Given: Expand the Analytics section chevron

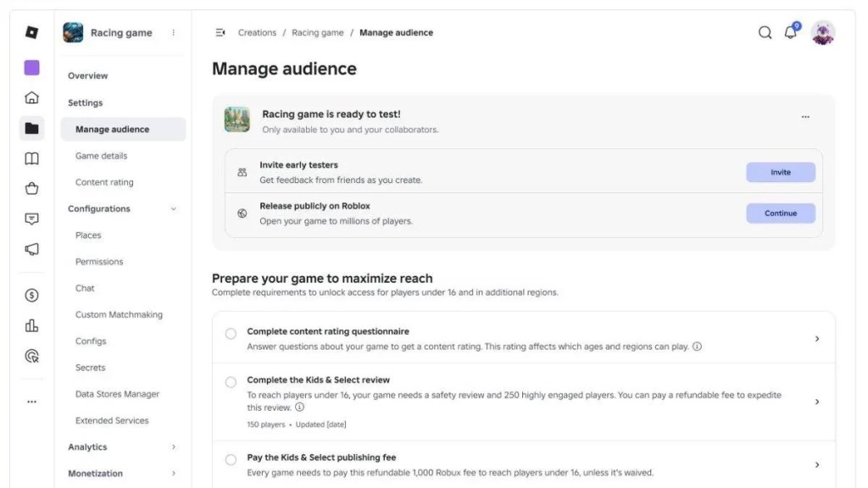Looking at the screenshot, I should pyautogui.click(x=173, y=447).
